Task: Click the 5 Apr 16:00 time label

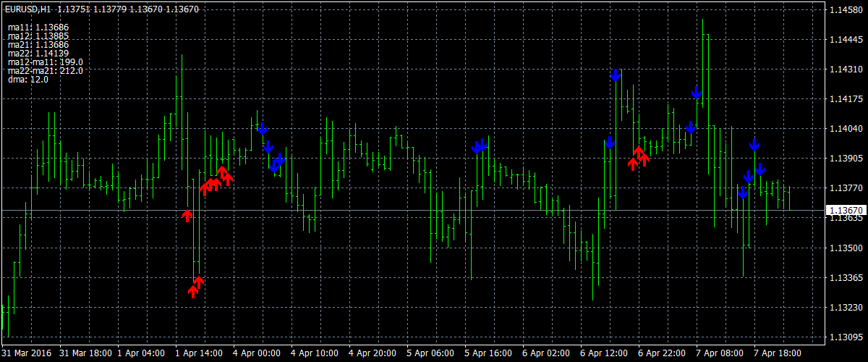Action: coord(488,353)
